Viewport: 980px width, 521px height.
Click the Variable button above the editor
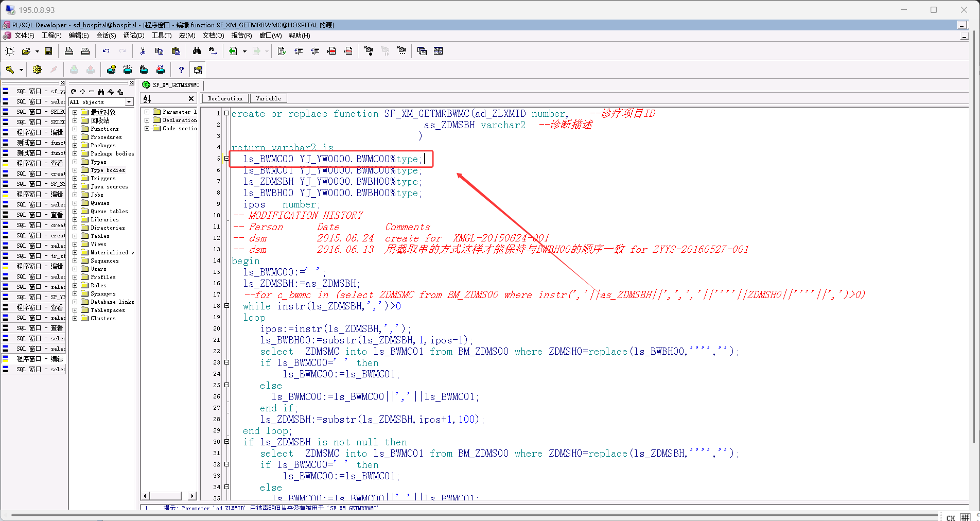click(x=268, y=98)
